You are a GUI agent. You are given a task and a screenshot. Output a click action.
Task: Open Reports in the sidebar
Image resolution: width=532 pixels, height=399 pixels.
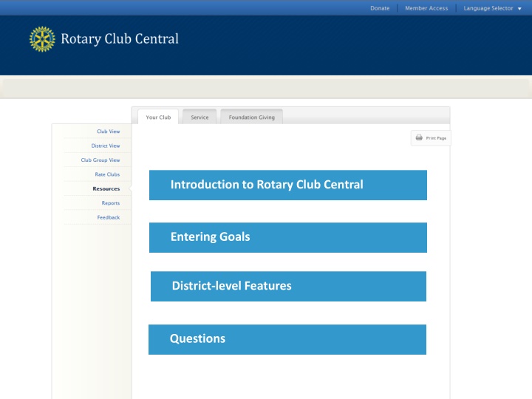[111, 203]
